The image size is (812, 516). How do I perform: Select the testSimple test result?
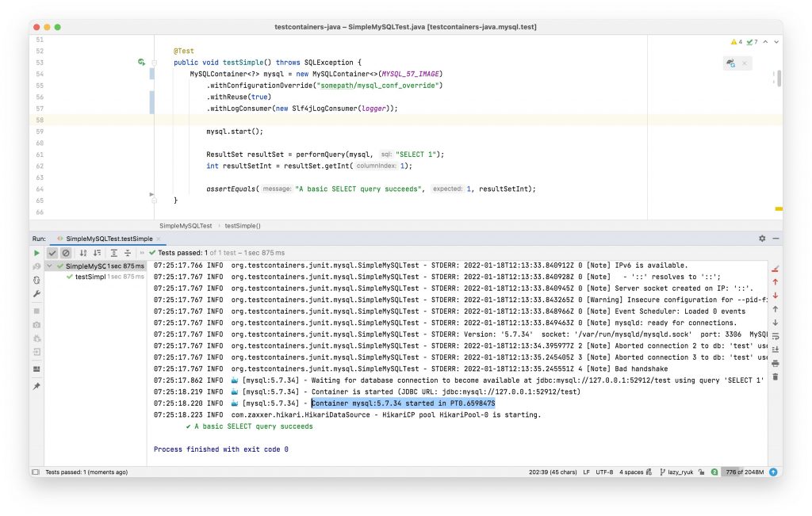pyautogui.click(x=89, y=277)
